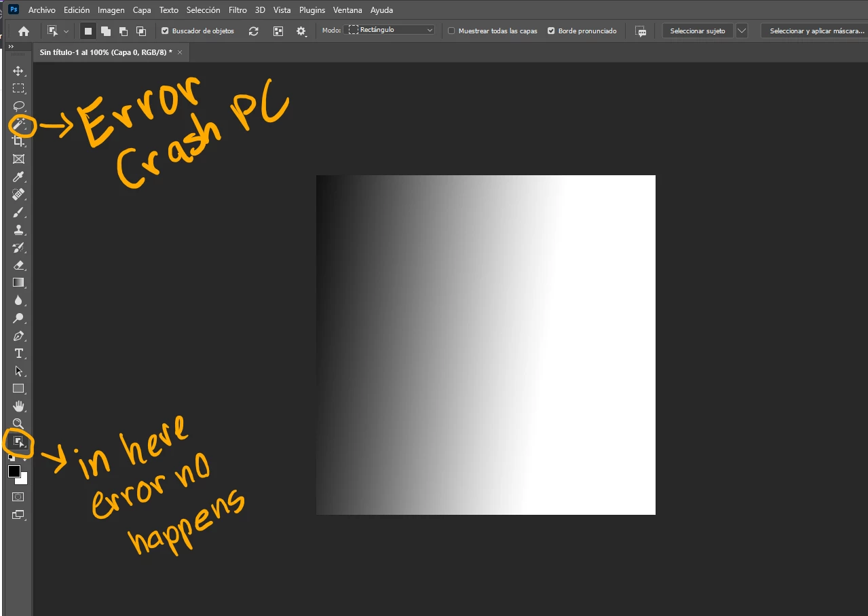Screen dimensions: 868x616
Task: Choose Add to selection mode
Action: 106,31
